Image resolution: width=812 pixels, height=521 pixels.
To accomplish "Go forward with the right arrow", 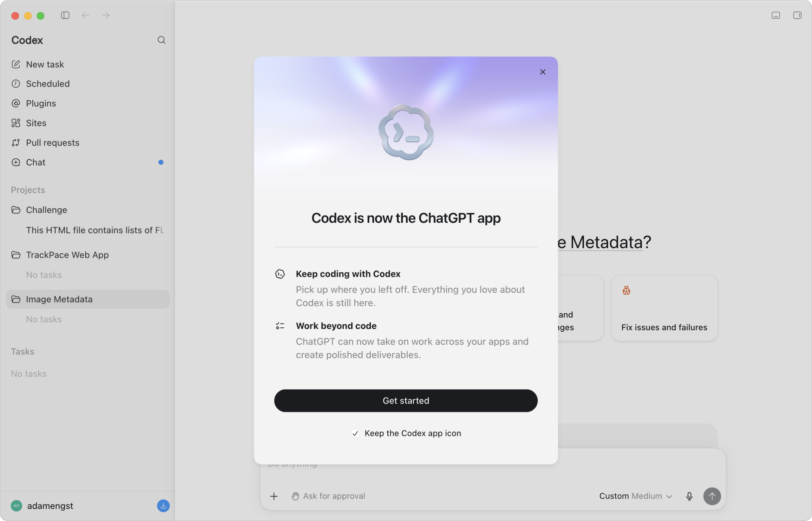I will 106,15.
